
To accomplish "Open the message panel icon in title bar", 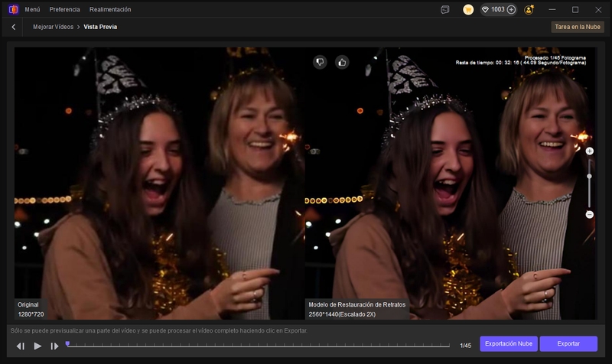I will coord(445,9).
